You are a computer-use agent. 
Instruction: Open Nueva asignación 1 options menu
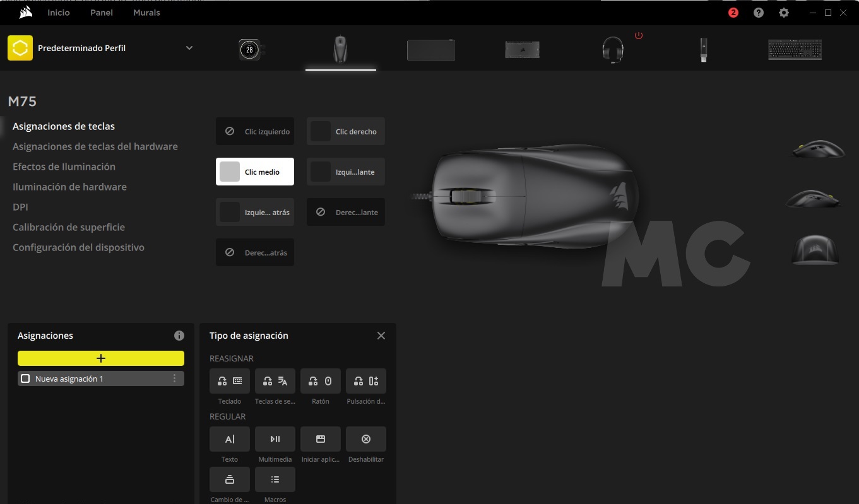(x=175, y=378)
